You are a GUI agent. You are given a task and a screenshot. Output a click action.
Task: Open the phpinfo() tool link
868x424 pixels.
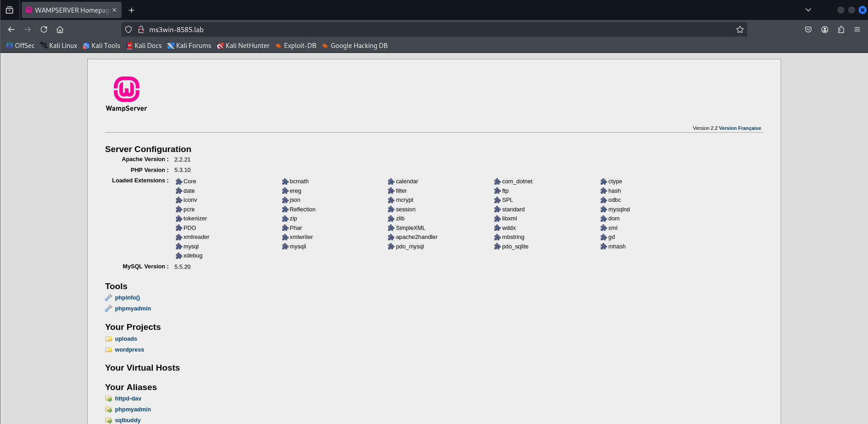[128, 298]
